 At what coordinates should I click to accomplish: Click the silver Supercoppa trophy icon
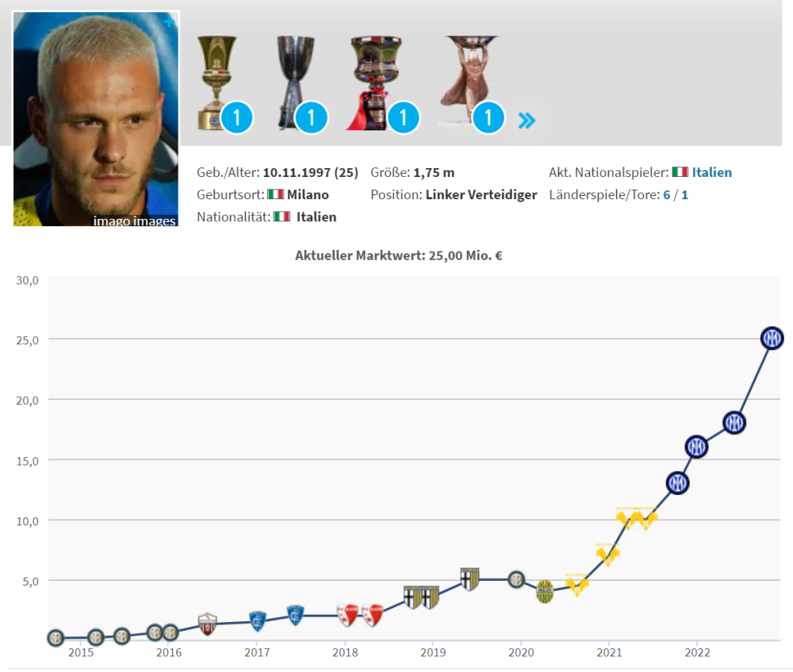(295, 82)
